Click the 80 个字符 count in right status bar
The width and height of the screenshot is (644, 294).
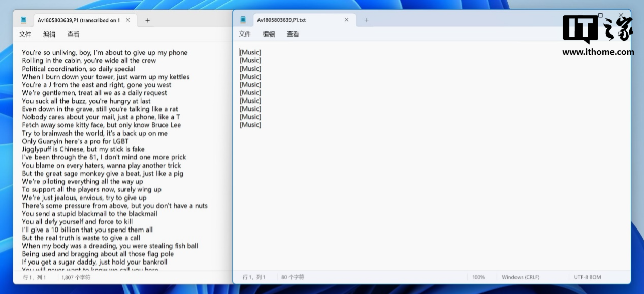293,277
